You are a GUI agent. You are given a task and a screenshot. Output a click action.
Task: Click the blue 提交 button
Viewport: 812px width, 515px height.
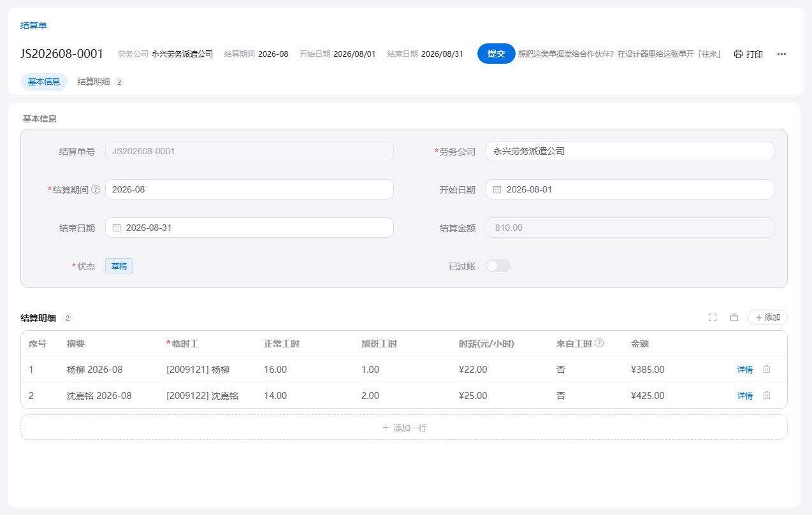point(497,54)
